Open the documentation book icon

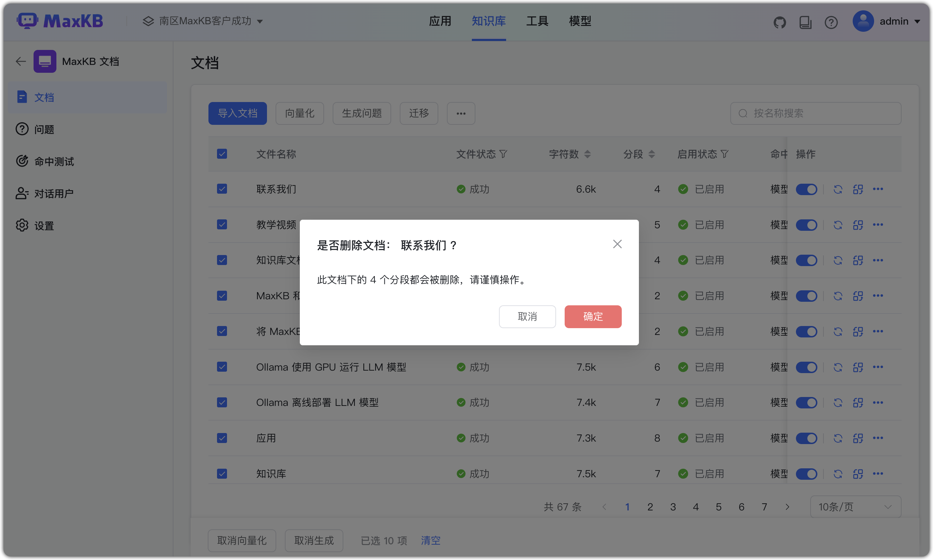[805, 22]
